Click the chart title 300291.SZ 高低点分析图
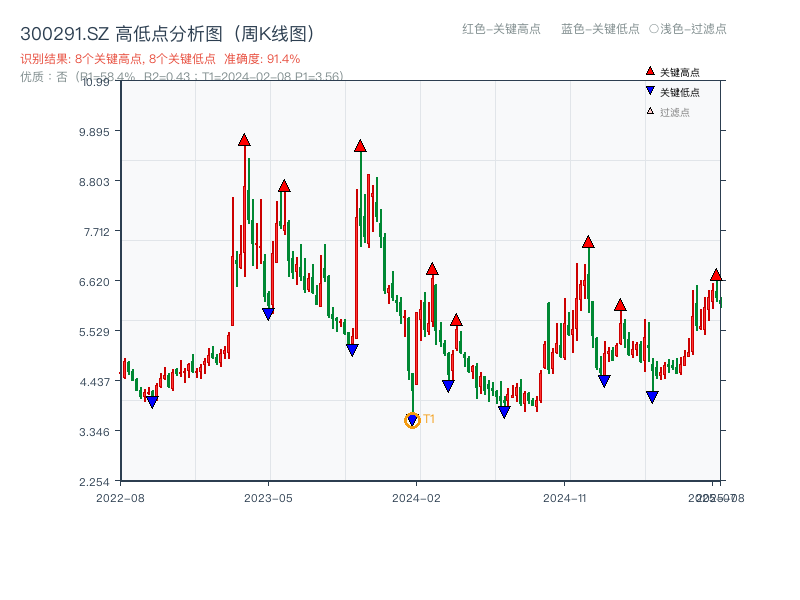Viewport: 800px width, 600px height. click(113, 31)
